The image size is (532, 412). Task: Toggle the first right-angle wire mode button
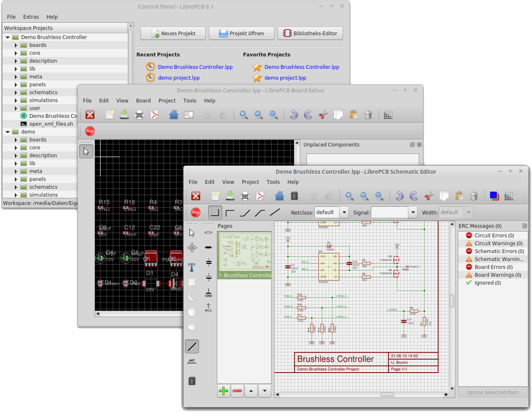pos(215,212)
